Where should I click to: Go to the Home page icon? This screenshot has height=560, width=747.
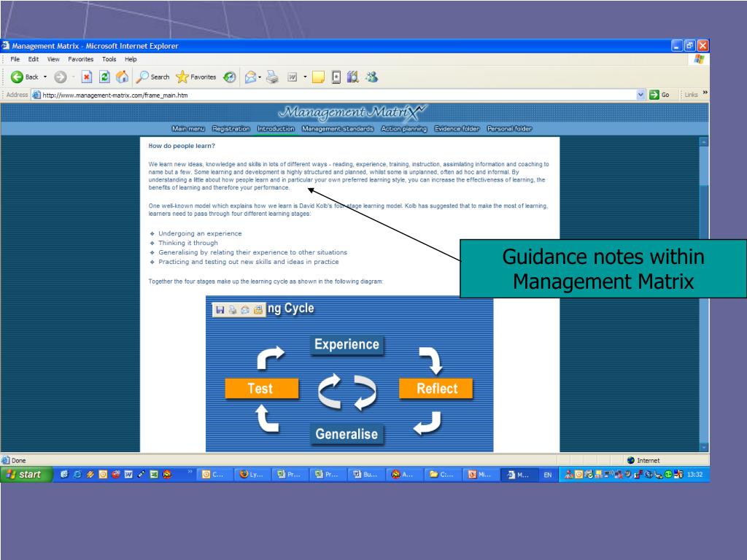point(123,77)
